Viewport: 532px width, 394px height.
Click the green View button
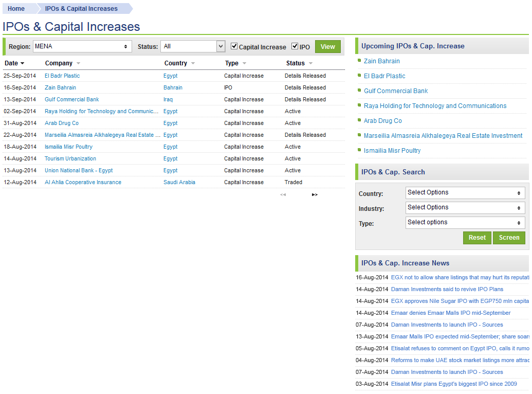tap(328, 46)
